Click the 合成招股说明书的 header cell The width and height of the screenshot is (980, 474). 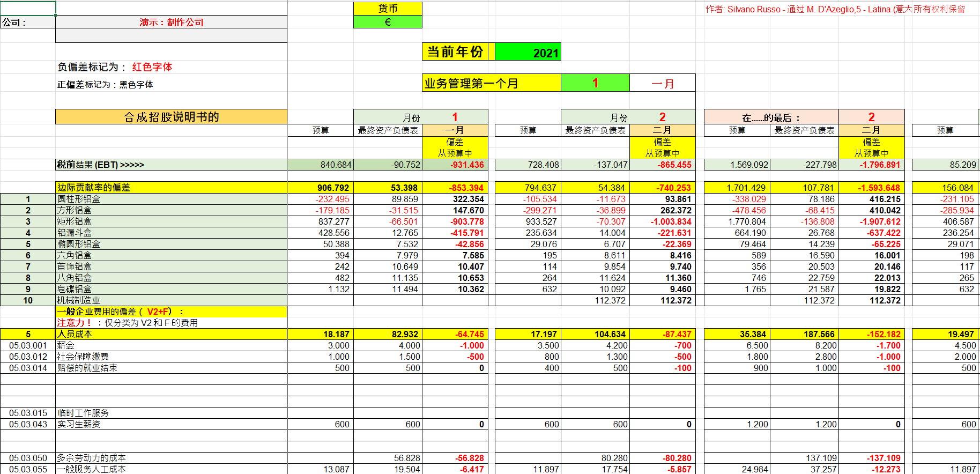[x=172, y=116]
